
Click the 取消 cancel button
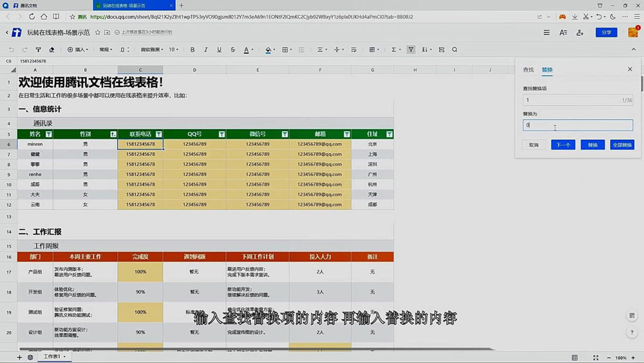(533, 144)
